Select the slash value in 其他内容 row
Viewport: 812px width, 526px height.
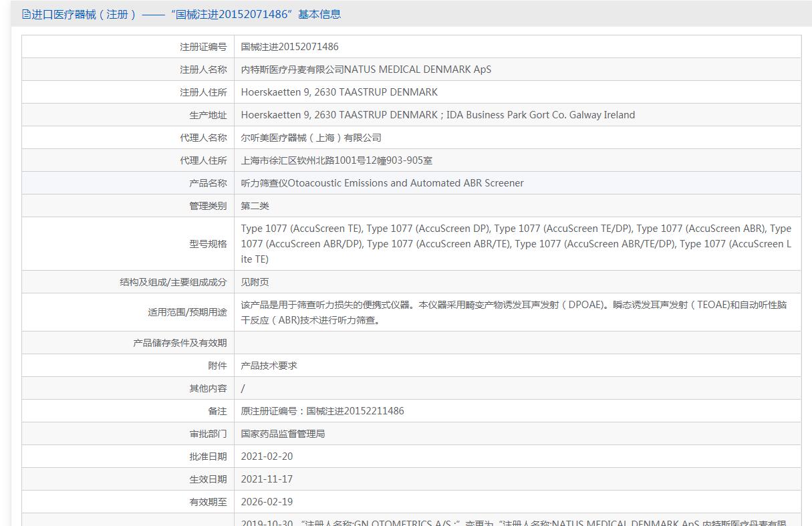[243, 388]
